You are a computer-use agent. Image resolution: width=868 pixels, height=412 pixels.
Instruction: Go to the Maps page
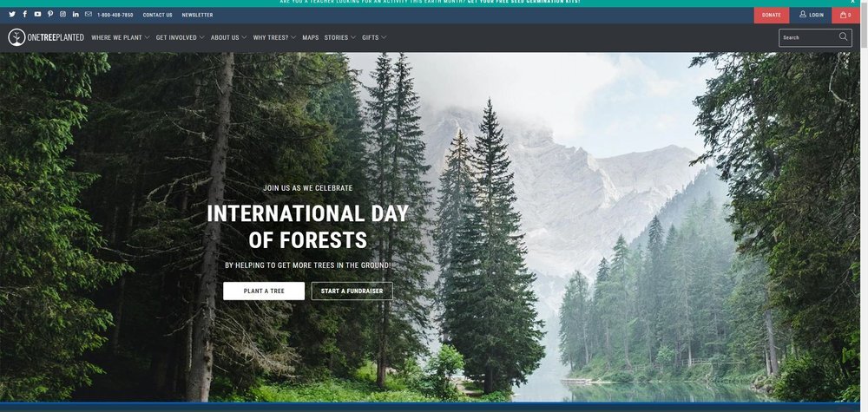point(311,37)
